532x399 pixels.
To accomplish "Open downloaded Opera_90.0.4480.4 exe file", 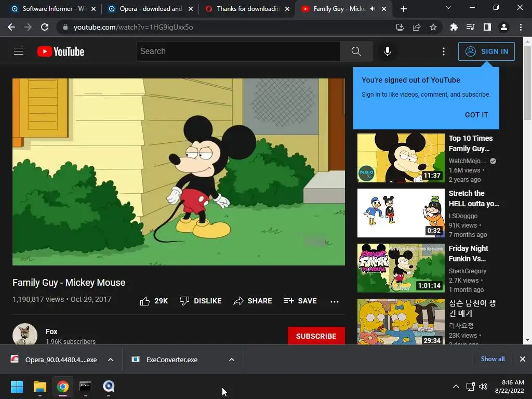I will coord(54,360).
